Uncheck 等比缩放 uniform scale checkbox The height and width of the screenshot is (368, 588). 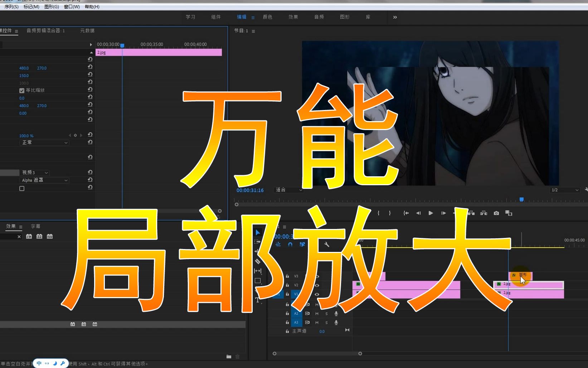pos(22,90)
